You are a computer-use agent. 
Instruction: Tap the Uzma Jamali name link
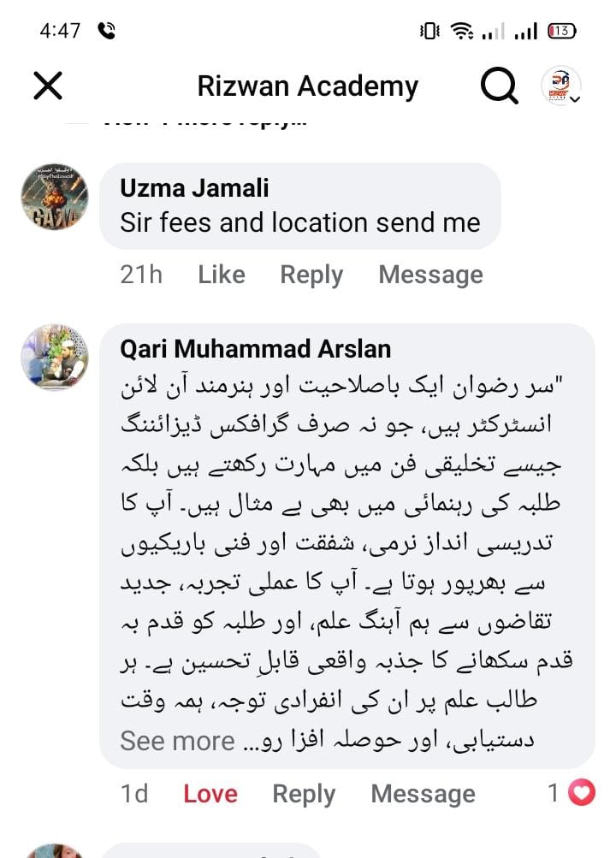(x=194, y=187)
